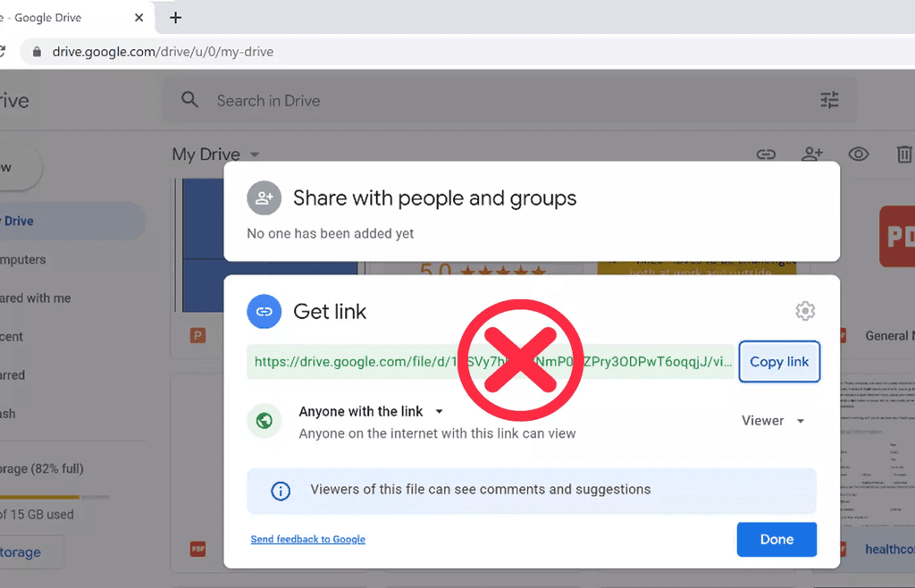Open advanced search options in Drive

click(829, 100)
